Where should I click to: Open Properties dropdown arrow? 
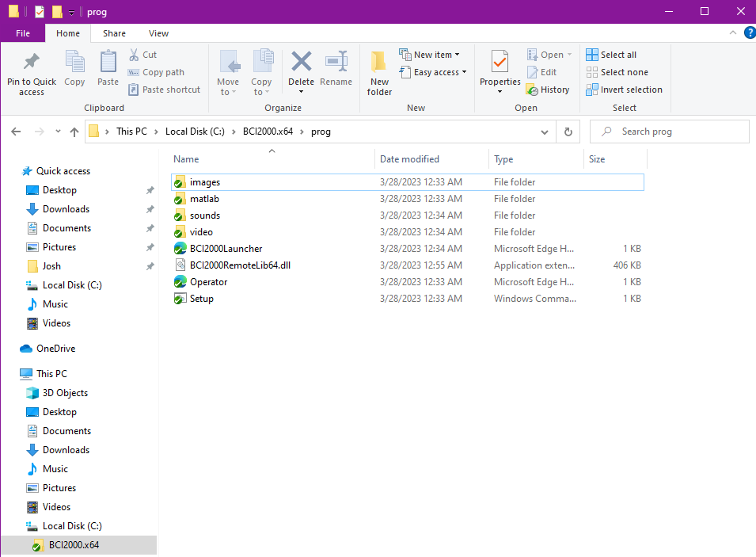pyautogui.click(x=500, y=92)
